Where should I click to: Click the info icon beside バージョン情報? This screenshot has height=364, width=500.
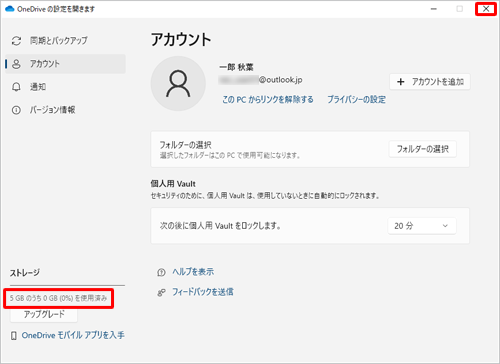tap(16, 110)
